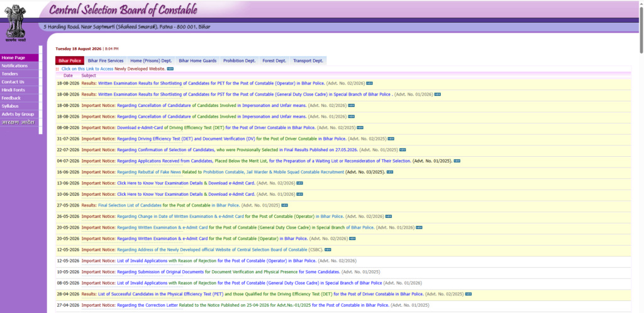Switch to Bihar Home Guards tab
The width and height of the screenshot is (644, 313).
coord(197,60)
